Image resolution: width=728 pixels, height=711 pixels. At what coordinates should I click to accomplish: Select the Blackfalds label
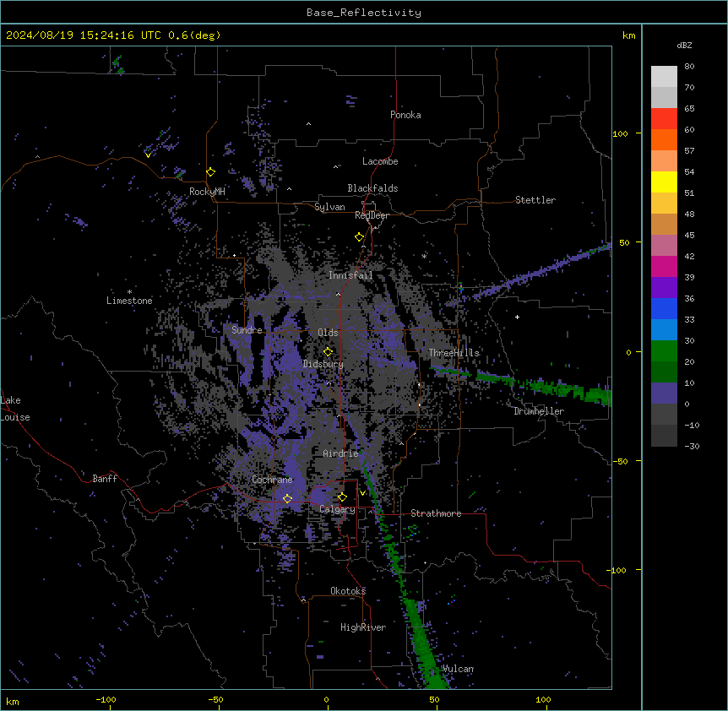pos(372,188)
